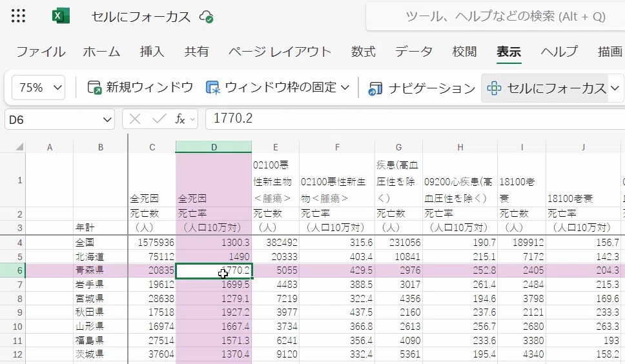This screenshot has width=625, height=364.
Task: Open the ヘルプ tab
Action: pos(559,52)
